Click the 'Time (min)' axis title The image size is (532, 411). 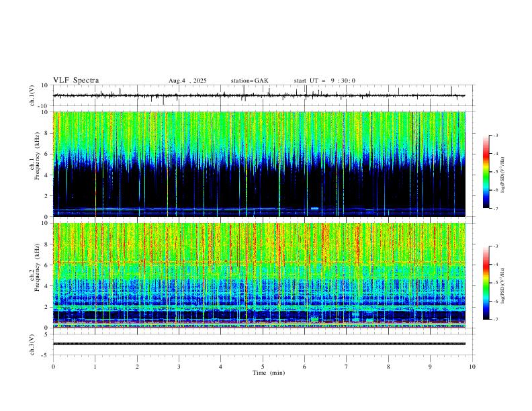tap(269, 373)
